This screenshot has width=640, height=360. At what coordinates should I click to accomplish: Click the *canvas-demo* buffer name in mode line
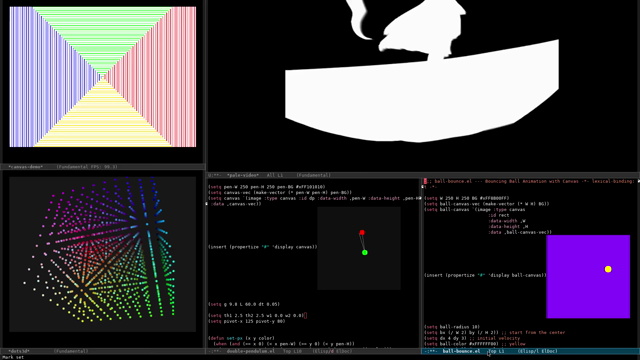click(25, 167)
